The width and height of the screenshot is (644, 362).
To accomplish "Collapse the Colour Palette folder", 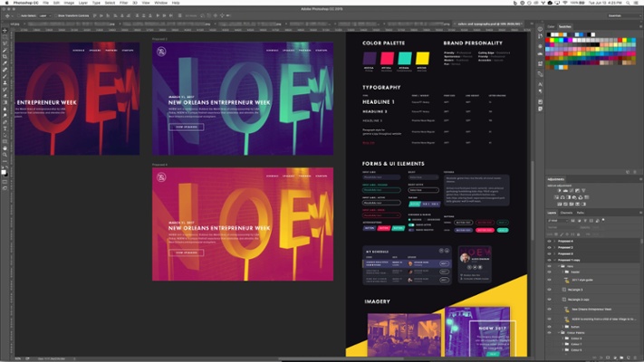I will point(559,333).
